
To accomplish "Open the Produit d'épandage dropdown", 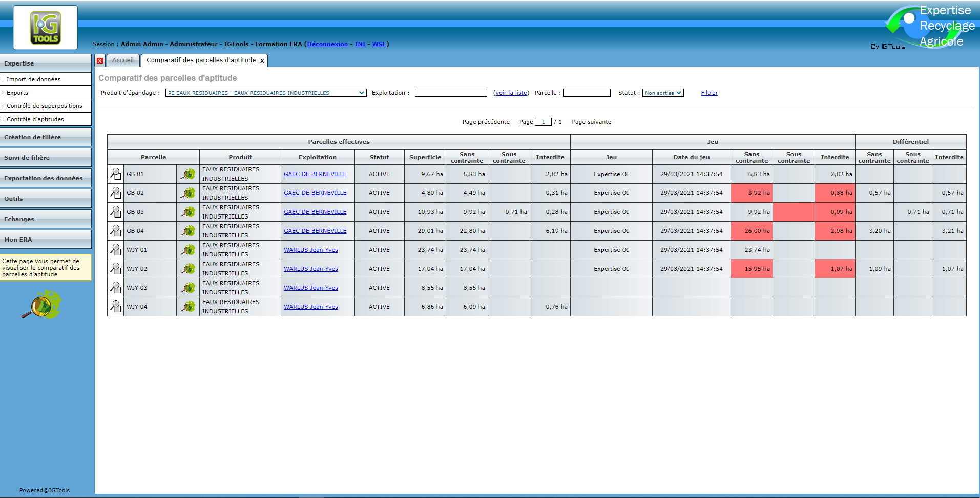I will 265,93.
